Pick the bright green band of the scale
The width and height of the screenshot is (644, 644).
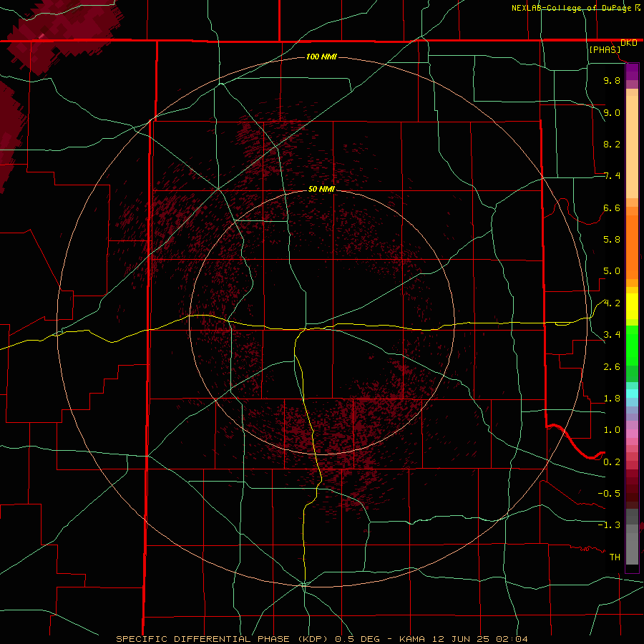[632, 345]
